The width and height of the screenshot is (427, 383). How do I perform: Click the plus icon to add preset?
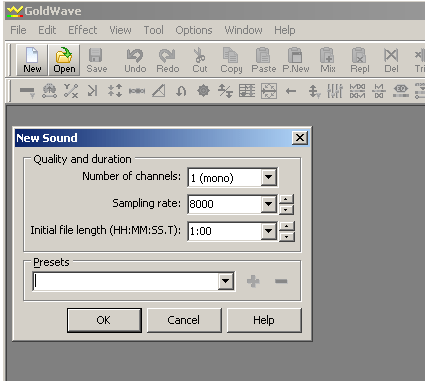point(253,281)
